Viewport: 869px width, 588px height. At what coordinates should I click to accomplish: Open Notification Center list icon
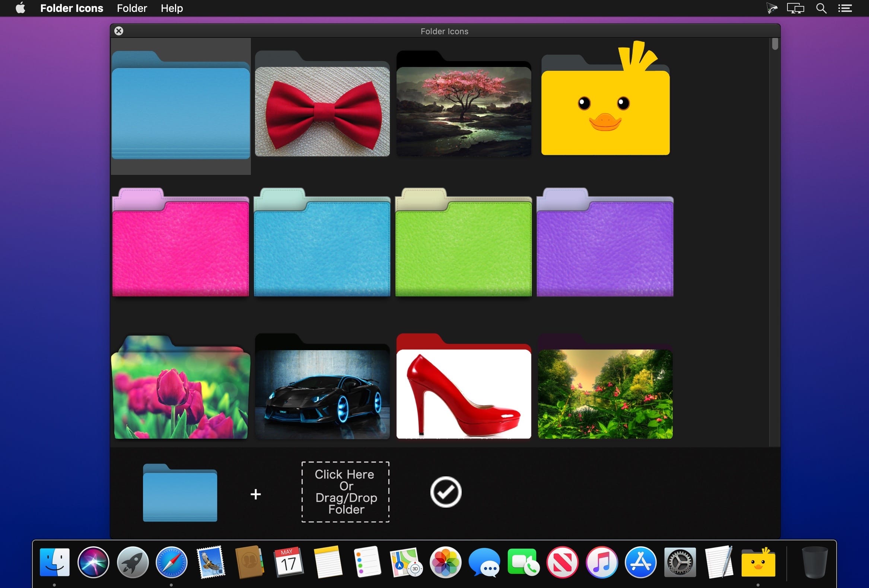coord(845,8)
